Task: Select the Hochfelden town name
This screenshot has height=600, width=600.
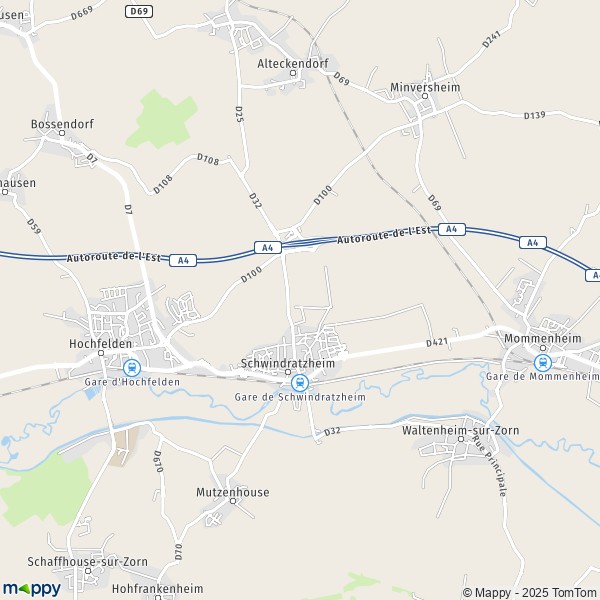Action: pyautogui.click(x=101, y=344)
